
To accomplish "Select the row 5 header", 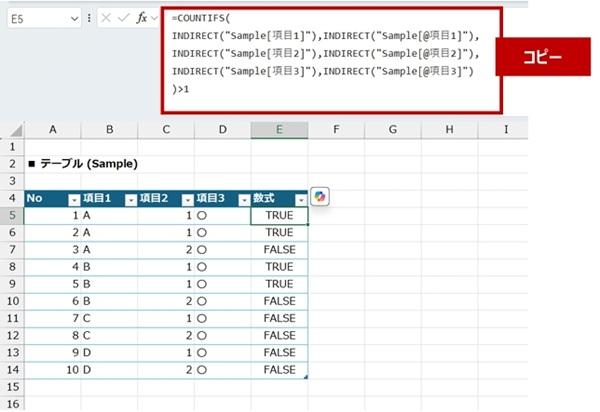I will point(11,215).
